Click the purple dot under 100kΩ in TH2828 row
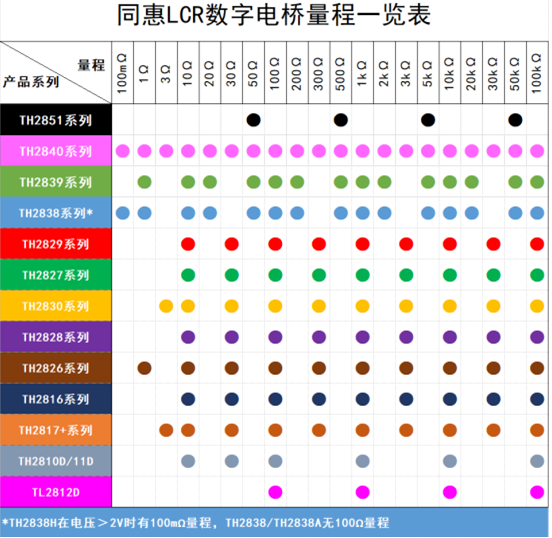The width and height of the screenshot is (552, 538). (x=537, y=337)
